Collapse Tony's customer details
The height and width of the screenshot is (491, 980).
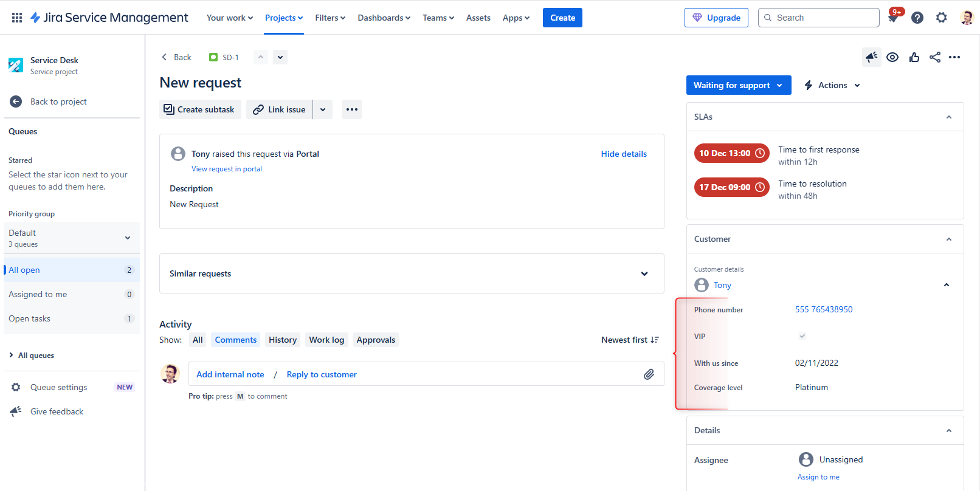(947, 285)
